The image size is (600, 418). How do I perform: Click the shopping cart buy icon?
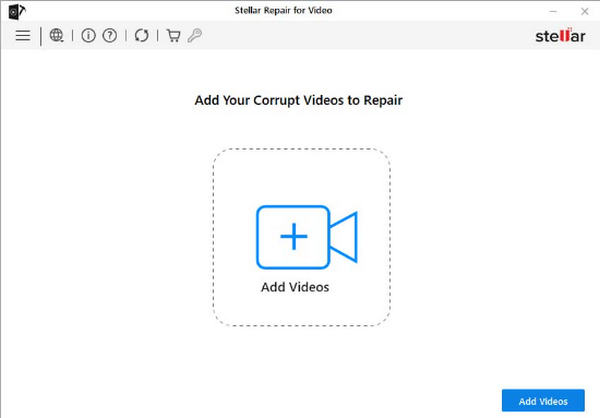173,36
